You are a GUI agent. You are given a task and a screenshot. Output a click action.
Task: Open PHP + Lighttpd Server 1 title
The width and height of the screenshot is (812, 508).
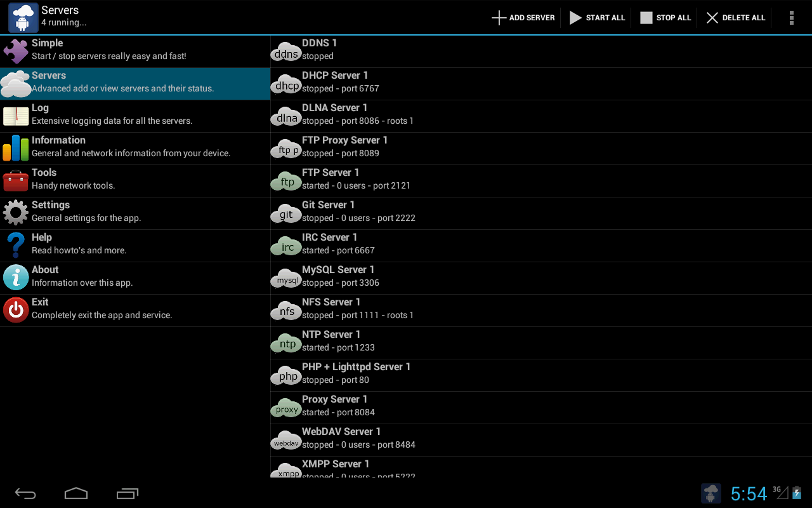click(356, 366)
